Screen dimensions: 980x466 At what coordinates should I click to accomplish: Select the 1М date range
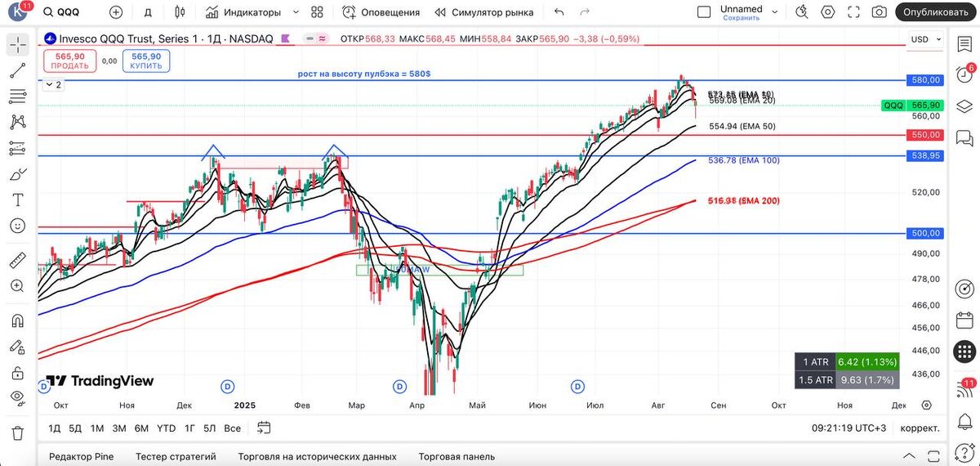point(96,428)
